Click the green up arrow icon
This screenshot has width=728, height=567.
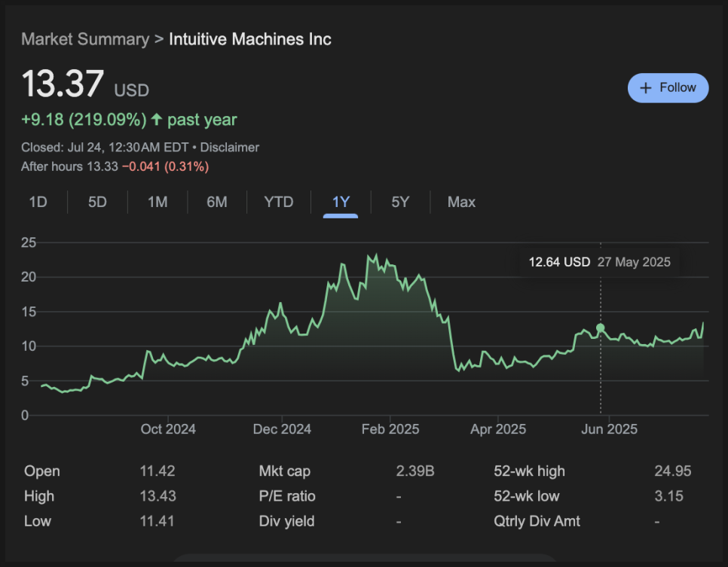tap(157, 119)
